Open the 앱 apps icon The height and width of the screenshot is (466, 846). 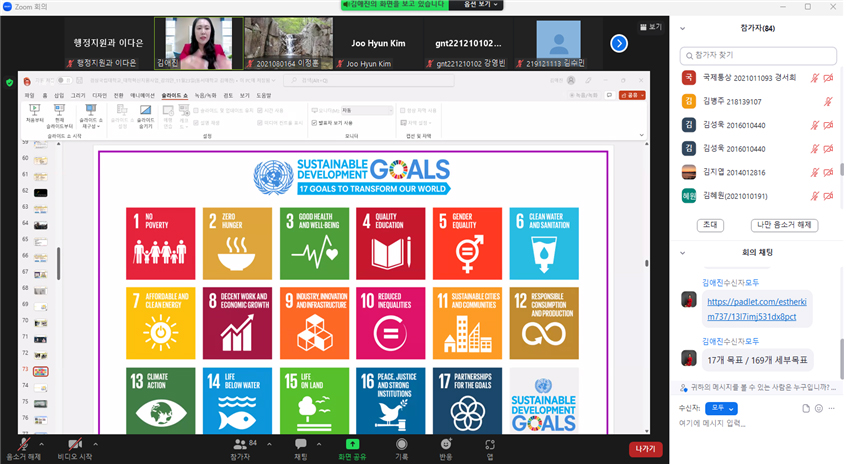[x=490, y=444]
